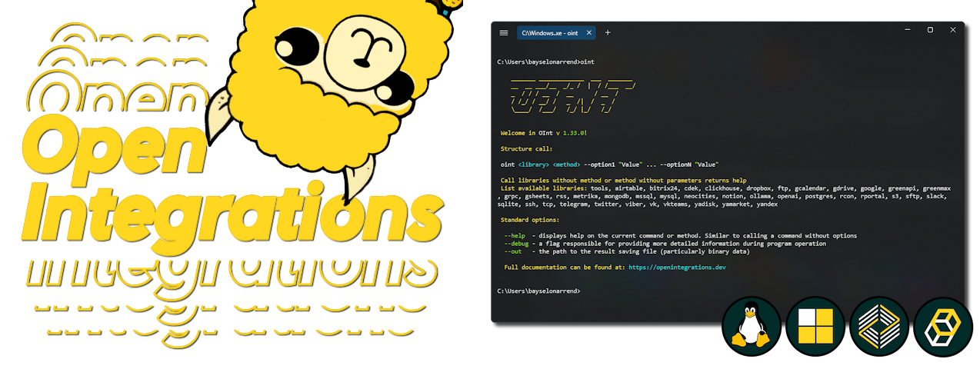Open the https://openintegrations.dev link
The height and width of the screenshot is (369, 980).
point(677,268)
